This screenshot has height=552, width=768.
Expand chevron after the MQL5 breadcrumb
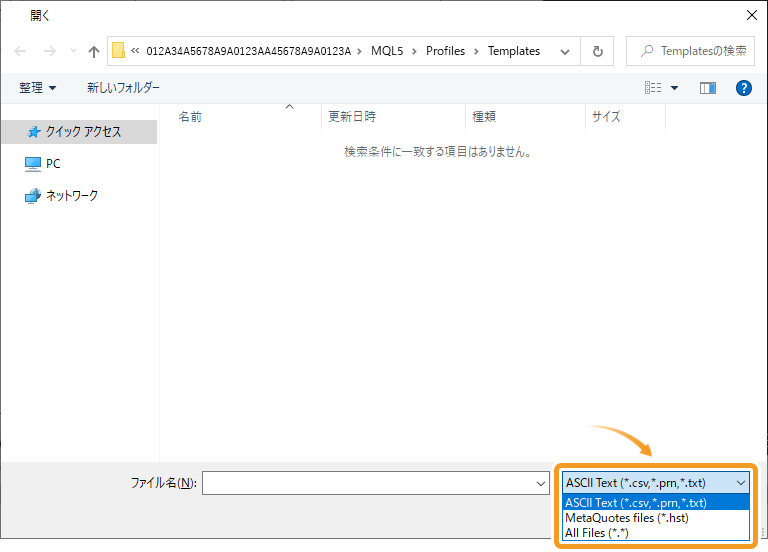[x=414, y=51]
